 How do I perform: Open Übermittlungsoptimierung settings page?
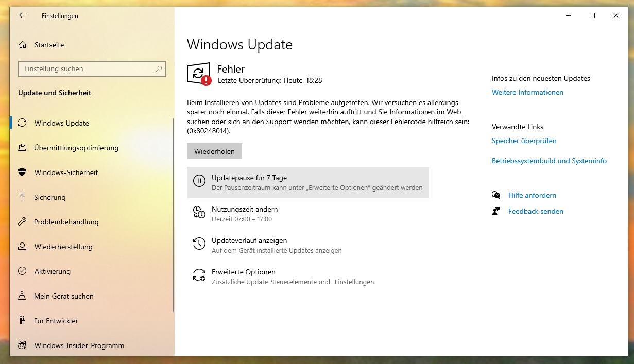(92, 148)
